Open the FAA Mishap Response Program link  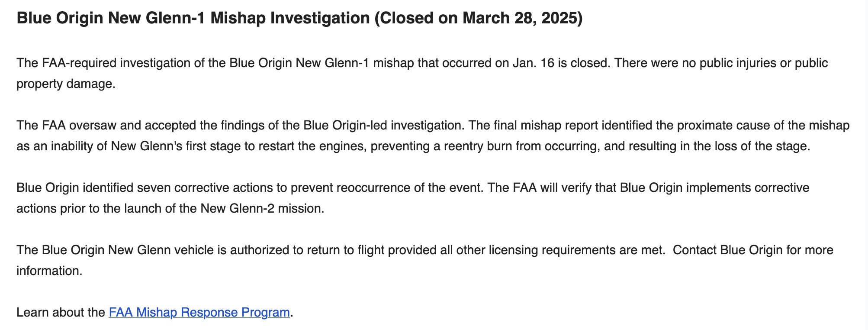click(199, 312)
